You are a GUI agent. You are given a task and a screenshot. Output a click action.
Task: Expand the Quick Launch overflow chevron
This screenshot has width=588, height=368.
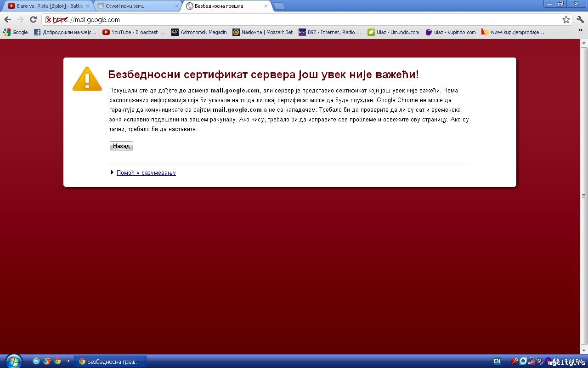coord(68,361)
